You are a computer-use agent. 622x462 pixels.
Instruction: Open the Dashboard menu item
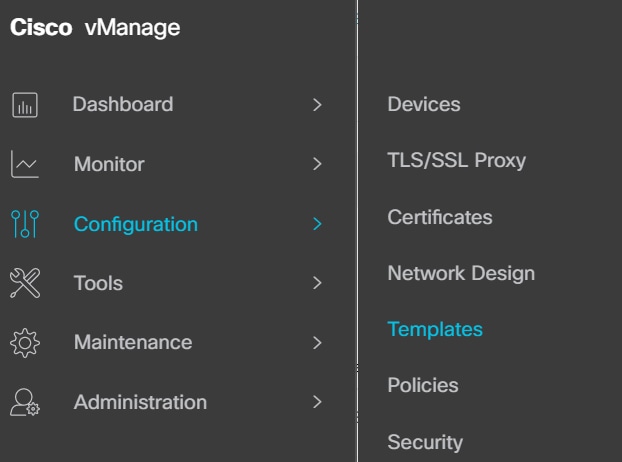pos(123,104)
